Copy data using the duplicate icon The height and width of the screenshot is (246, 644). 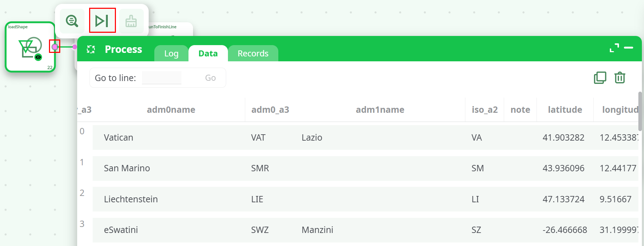point(600,78)
